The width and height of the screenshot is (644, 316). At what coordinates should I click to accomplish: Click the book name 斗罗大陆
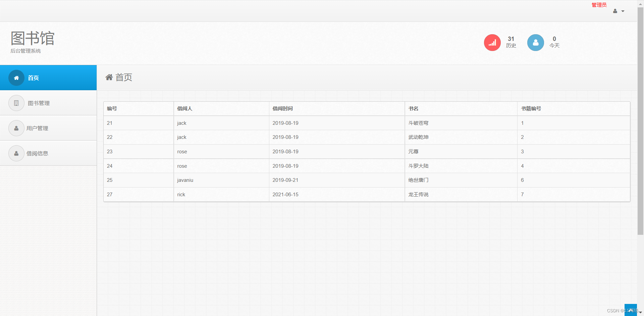pyautogui.click(x=418, y=166)
